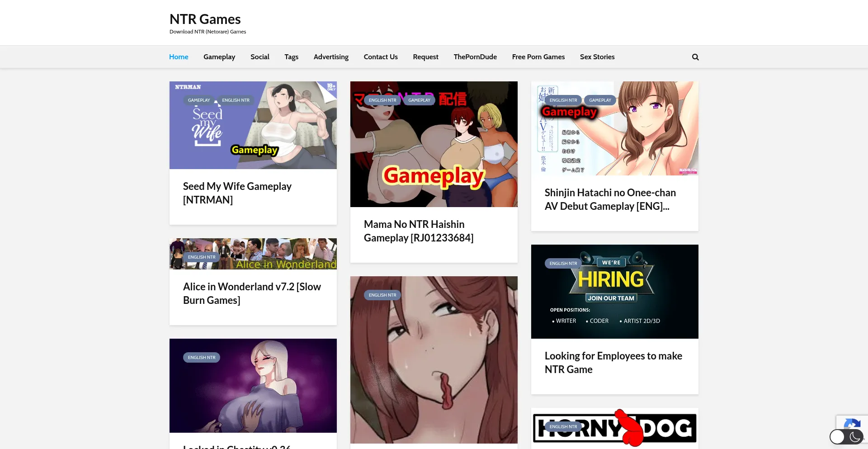868x449 pixels.
Task: Open the Social navigation link
Action: (259, 57)
